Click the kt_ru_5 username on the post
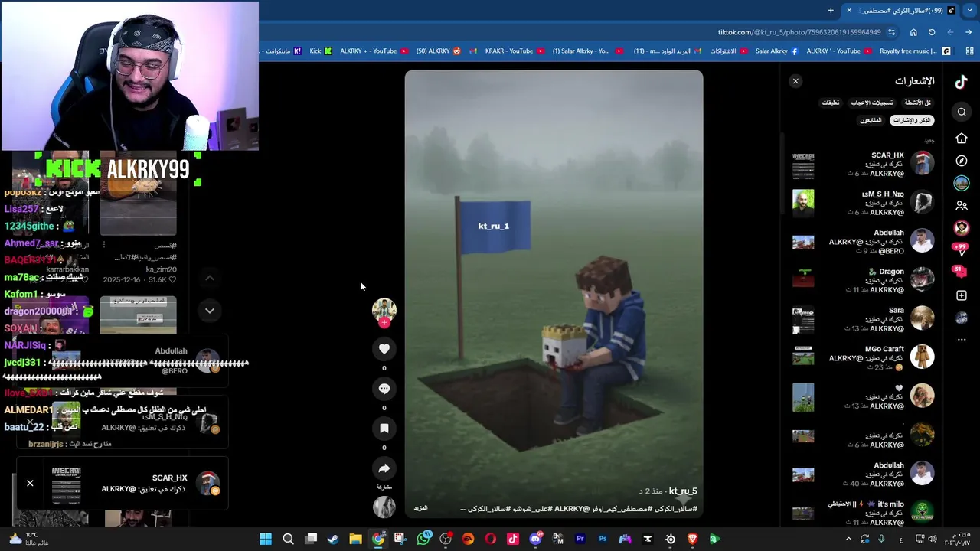980x551 pixels. (x=683, y=491)
